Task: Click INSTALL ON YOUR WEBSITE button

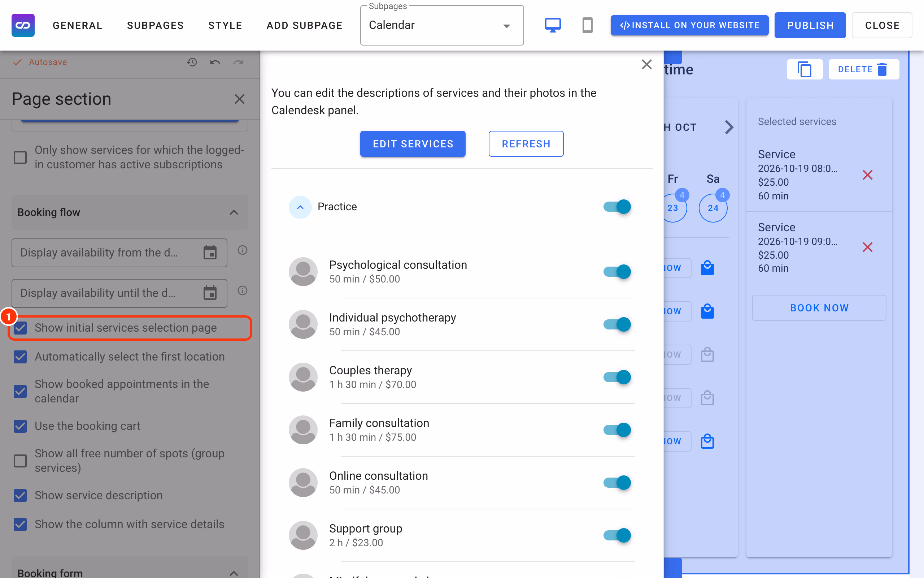Action: 689,25
